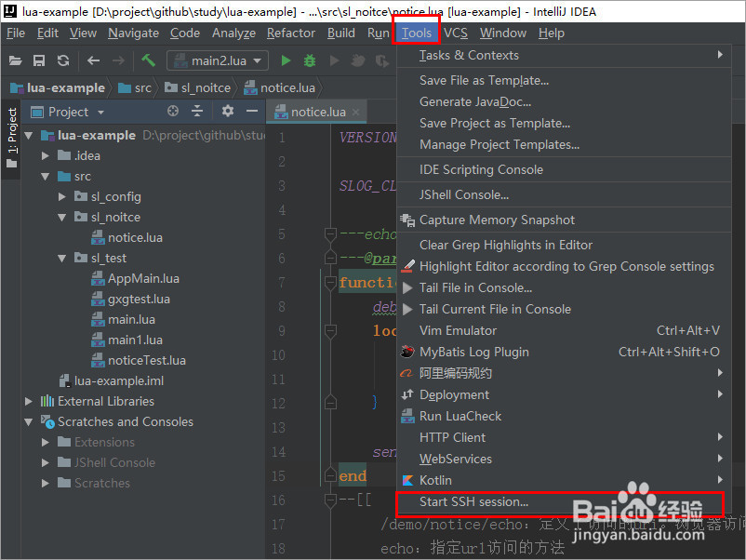Select current file with the crosshair locate icon
Screen dimensions: 746x560
(173, 111)
